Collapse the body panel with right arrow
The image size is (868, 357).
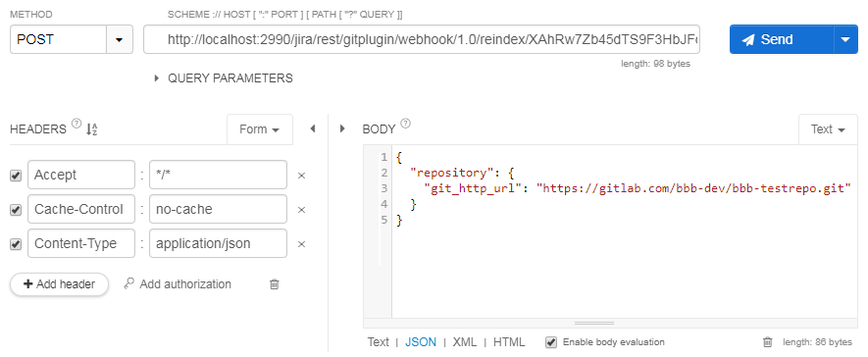[x=342, y=128]
